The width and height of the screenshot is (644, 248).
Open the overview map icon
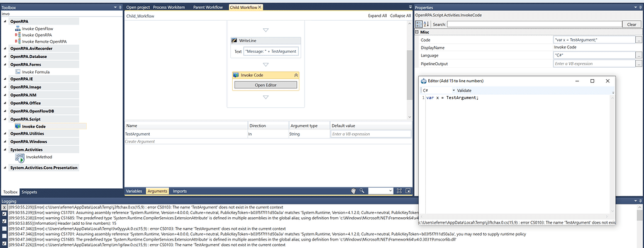[x=408, y=191]
